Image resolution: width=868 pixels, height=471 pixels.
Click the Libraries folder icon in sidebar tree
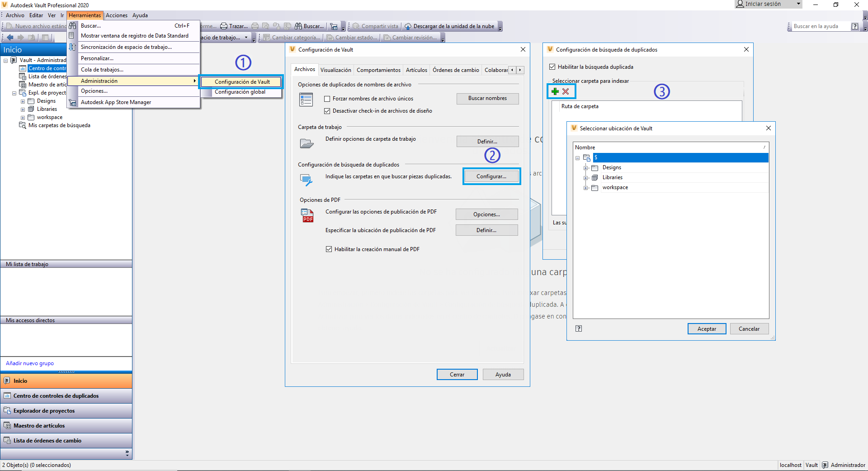tap(31, 109)
